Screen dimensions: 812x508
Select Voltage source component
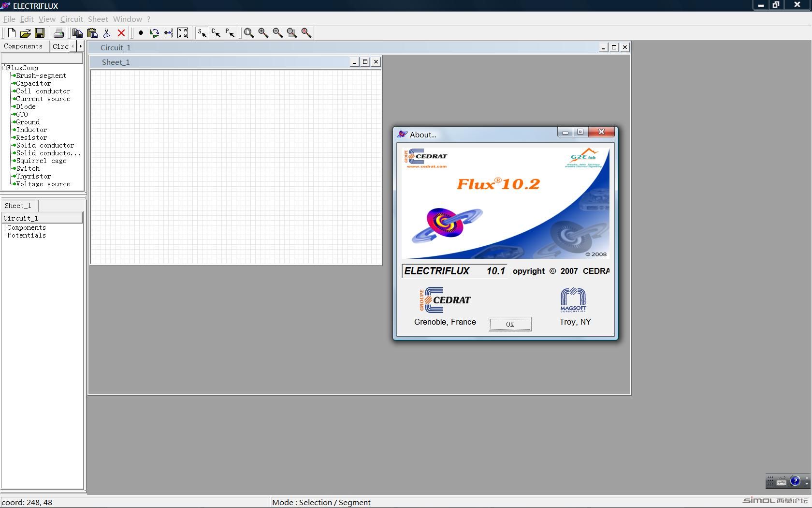[x=43, y=184]
